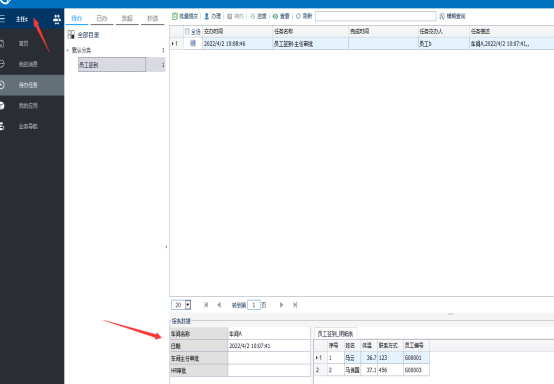Click the 进度 toolbar button
The width and height of the screenshot is (554, 384).
(x=258, y=16)
